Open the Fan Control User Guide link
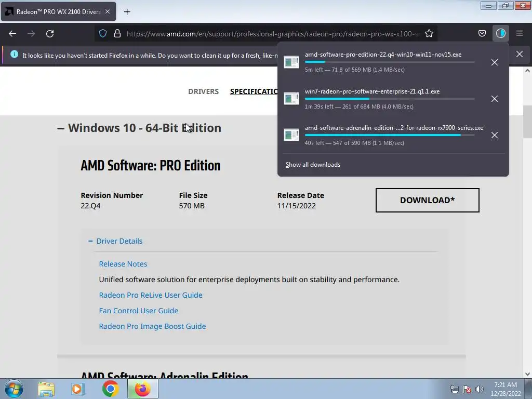 pyautogui.click(x=138, y=311)
